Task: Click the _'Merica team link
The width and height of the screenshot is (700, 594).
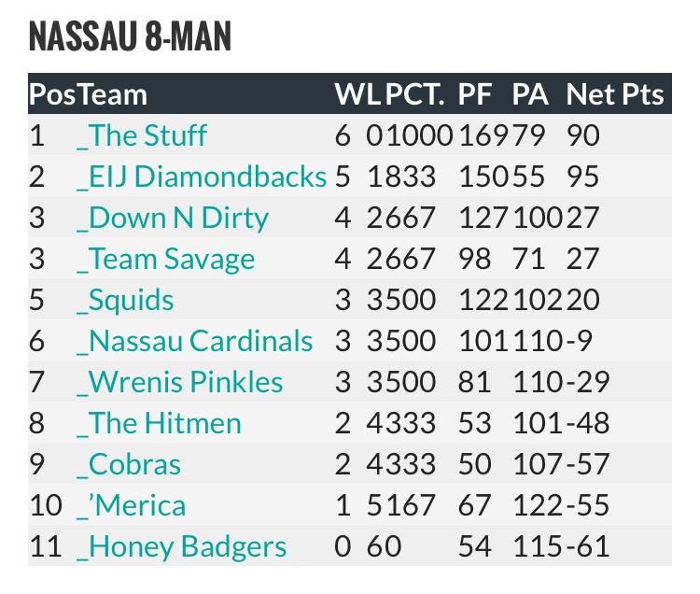Action: click(x=131, y=505)
